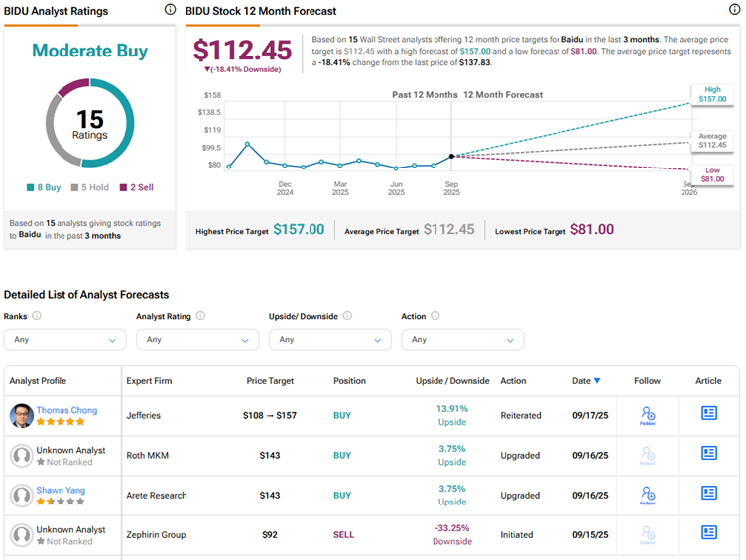
Task: Open Thomas Chong's analyst profile
Action: click(65, 410)
